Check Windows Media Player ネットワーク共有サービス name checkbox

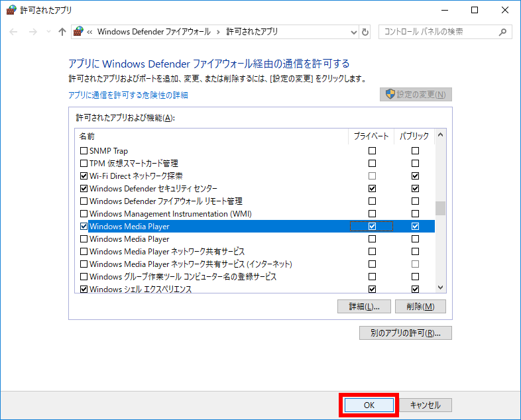(x=84, y=252)
